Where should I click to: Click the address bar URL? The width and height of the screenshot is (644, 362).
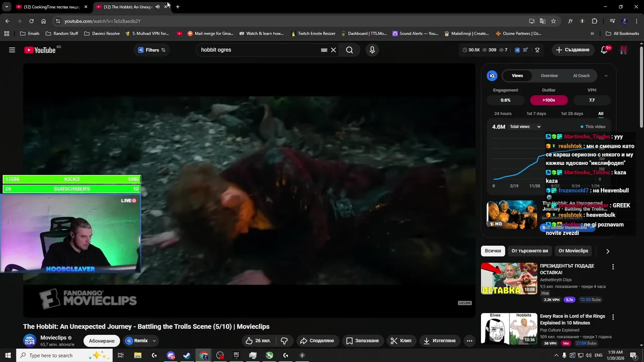(103, 21)
